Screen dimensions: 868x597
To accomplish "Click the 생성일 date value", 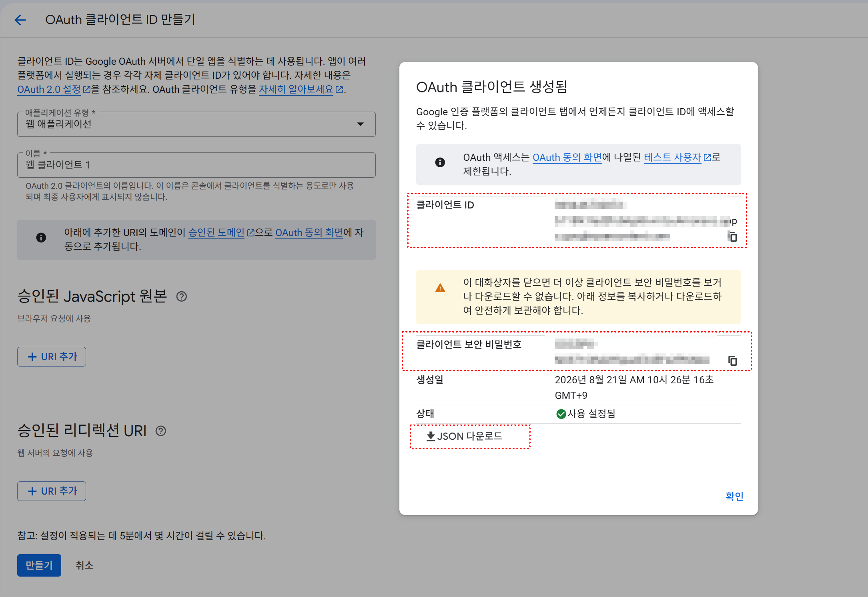I will [x=634, y=387].
